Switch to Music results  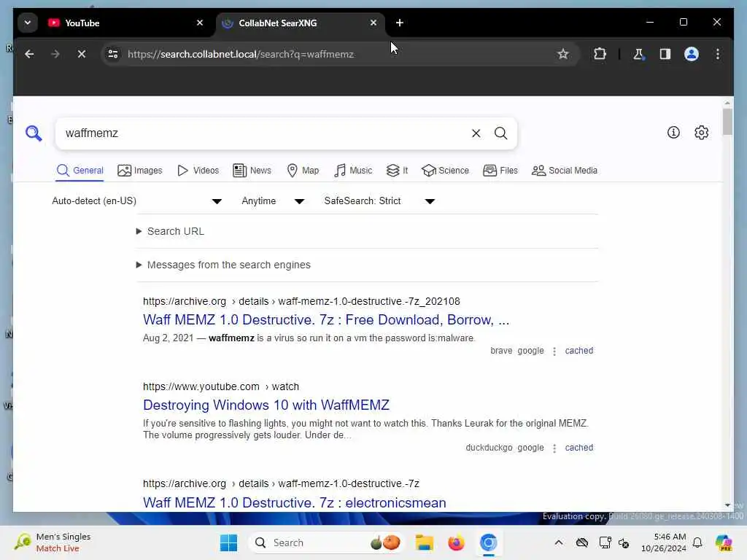tap(353, 171)
